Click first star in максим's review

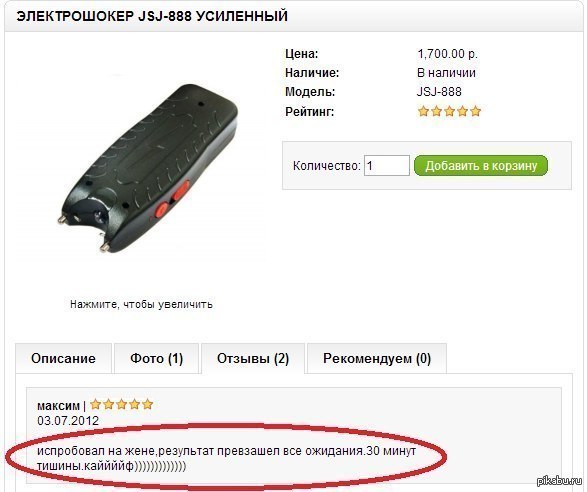point(95,404)
